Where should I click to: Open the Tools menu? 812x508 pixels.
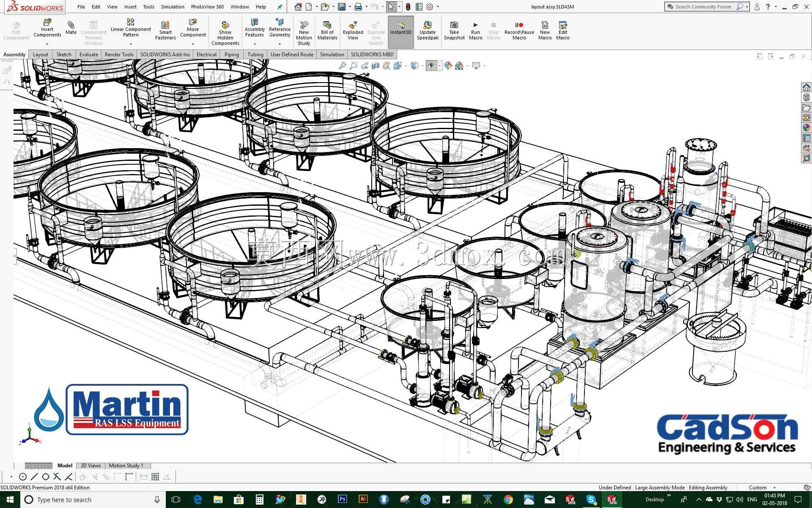coord(148,7)
